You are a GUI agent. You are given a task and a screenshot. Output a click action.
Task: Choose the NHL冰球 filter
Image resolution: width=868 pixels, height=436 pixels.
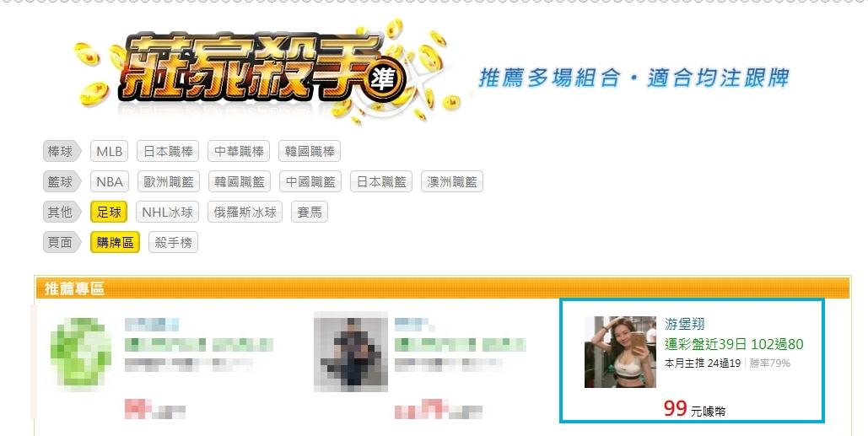[x=167, y=212]
